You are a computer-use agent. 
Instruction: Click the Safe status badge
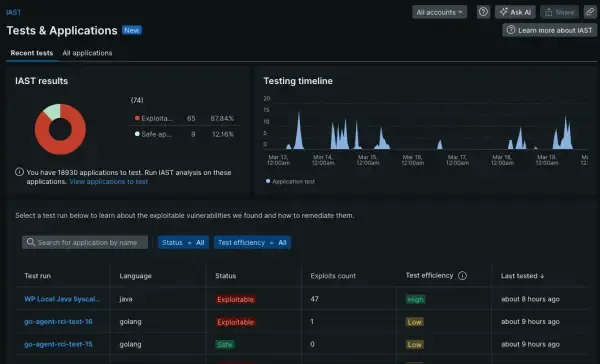pos(225,344)
